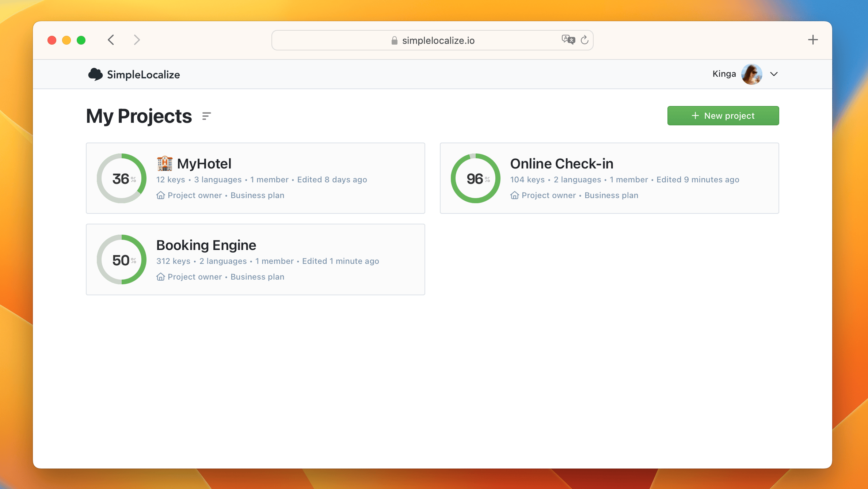Click '312 keys' in Booking Engine card

pyautogui.click(x=173, y=261)
